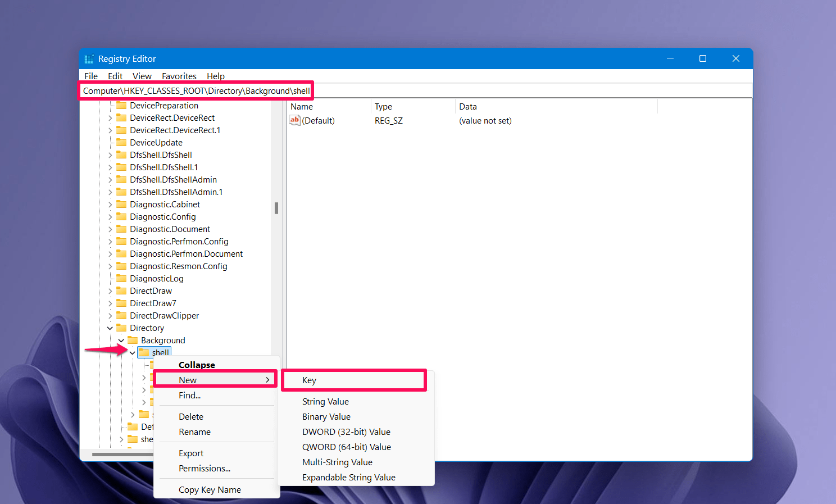The height and width of the screenshot is (504, 836).
Task: Click the REG_SZ type cell
Action: (x=389, y=120)
